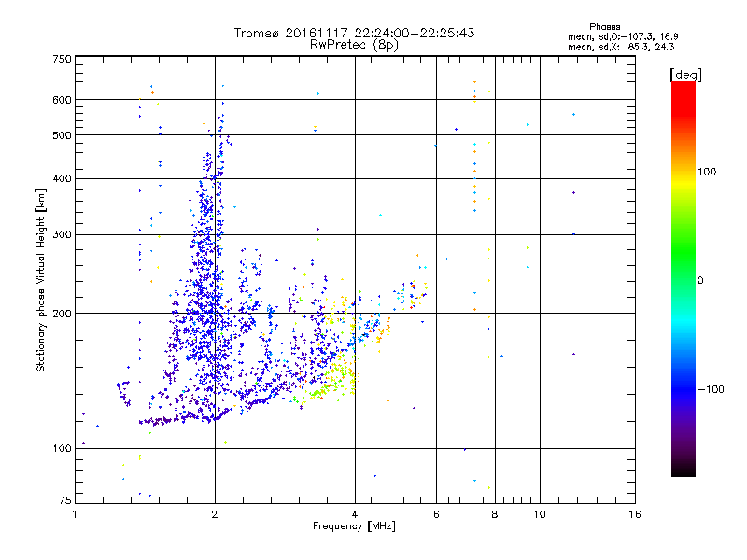This screenshot has width=747, height=560.
Task: Click the '16' x-axis tick label
Action: 635,514
